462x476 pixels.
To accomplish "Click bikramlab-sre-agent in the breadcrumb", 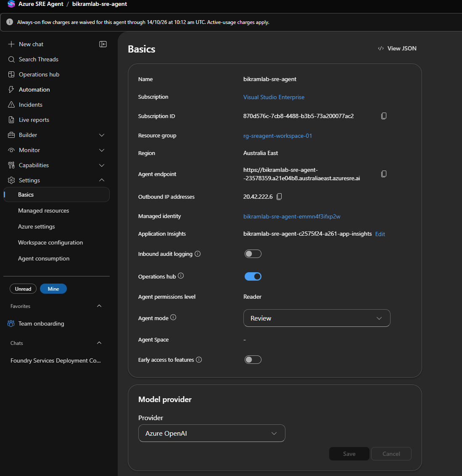I will tap(100, 4).
